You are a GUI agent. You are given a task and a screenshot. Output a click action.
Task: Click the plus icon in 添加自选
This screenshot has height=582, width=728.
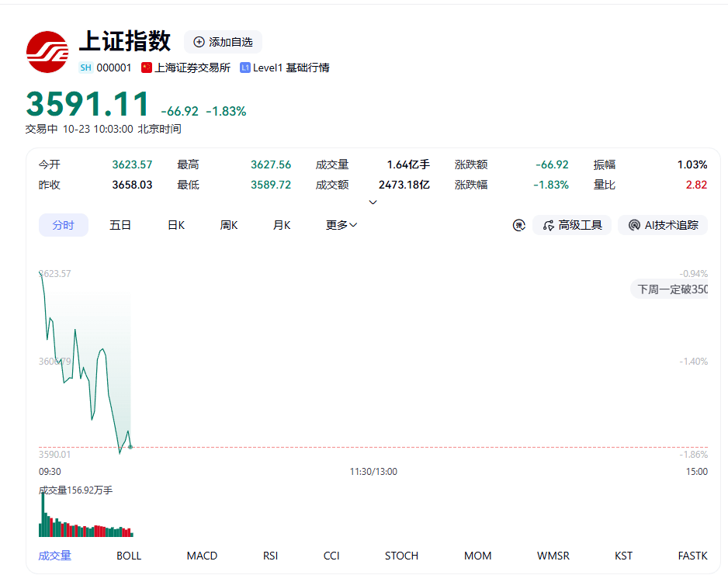coord(199,42)
